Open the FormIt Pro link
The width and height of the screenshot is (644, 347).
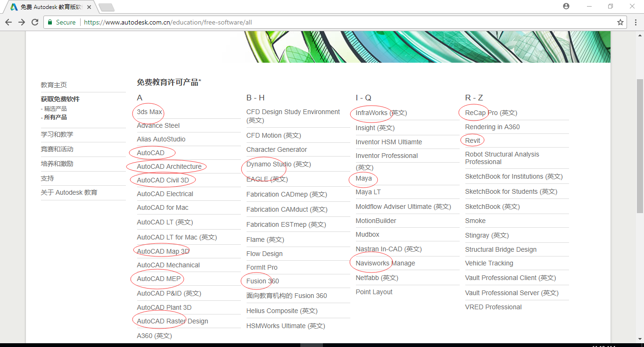[x=262, y=267]
